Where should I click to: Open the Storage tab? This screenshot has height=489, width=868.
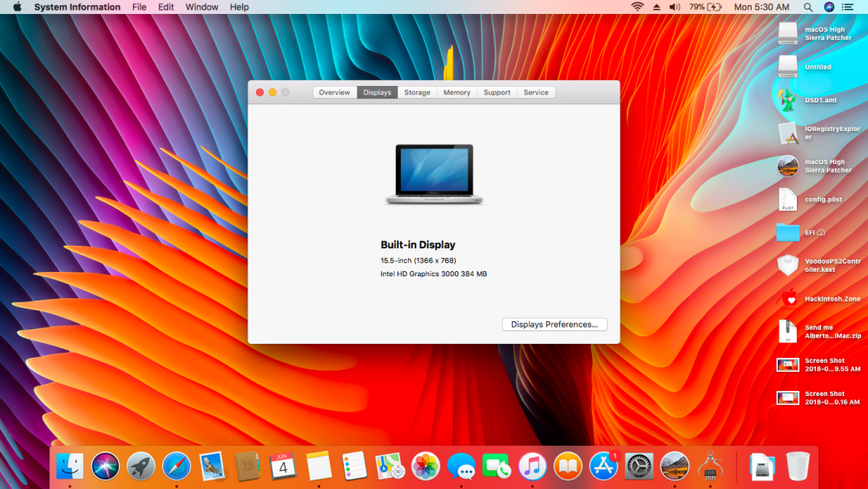(x=417, y=92)
